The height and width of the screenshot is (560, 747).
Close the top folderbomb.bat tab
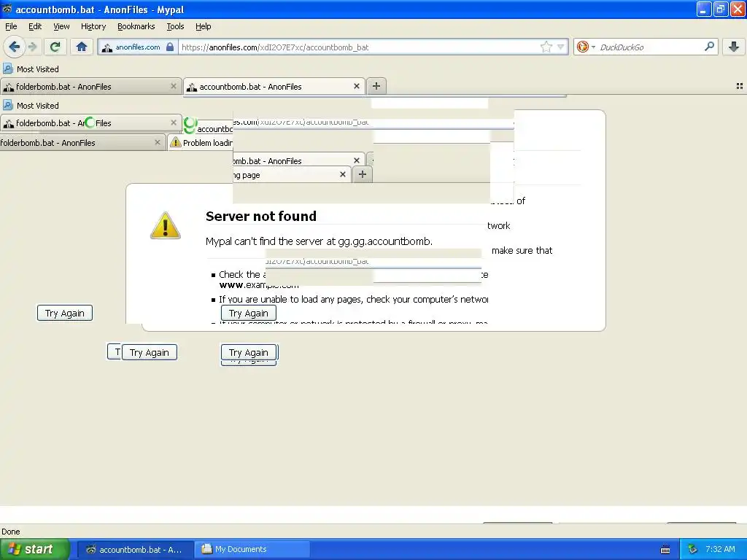point(174,86)
